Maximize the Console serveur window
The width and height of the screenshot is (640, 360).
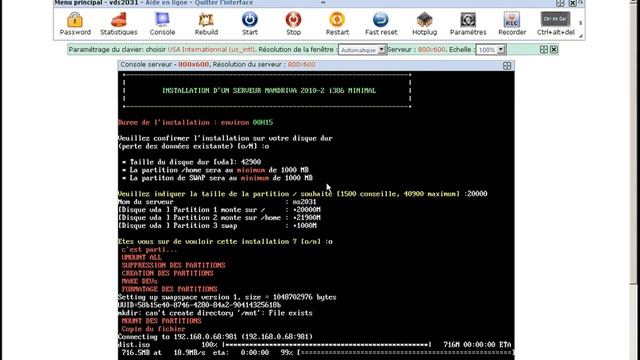pyautogui.click(x=507, y=66)
